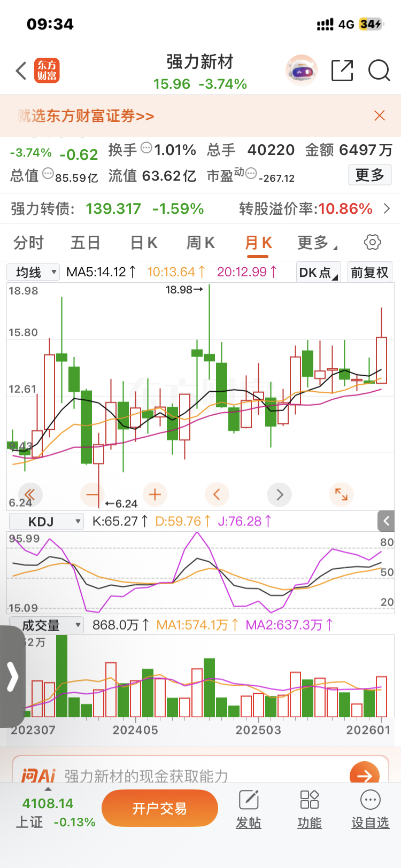Screen dimensions: 401x868
Task: Expand convertible bond chevron arrow
Action: tap(387, 208)
